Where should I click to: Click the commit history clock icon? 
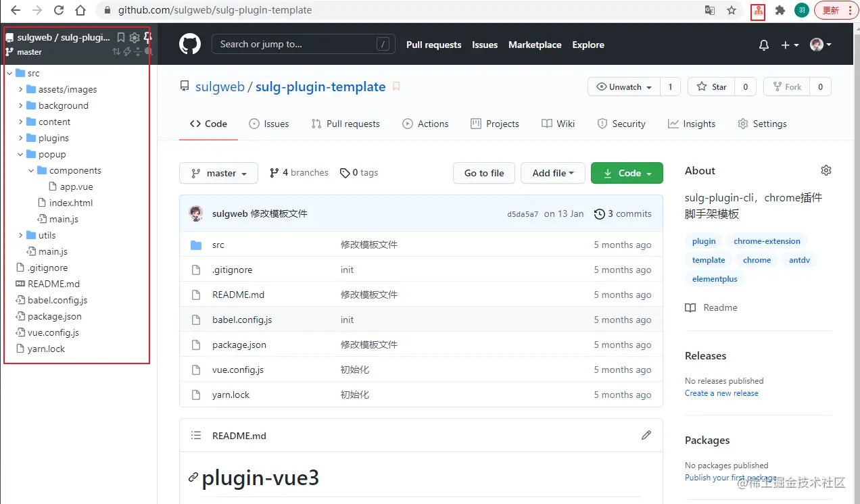click(599, 213)
